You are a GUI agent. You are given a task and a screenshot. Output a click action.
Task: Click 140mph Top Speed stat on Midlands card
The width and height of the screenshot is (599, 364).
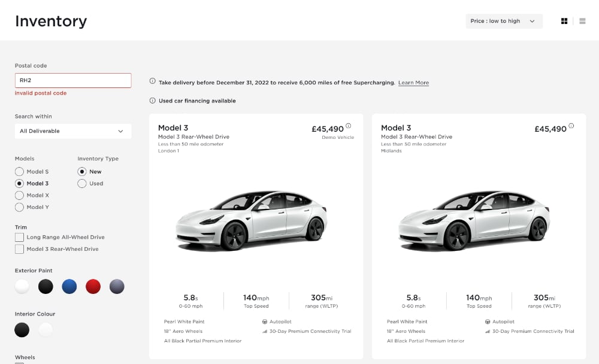(x=479, y=301)
